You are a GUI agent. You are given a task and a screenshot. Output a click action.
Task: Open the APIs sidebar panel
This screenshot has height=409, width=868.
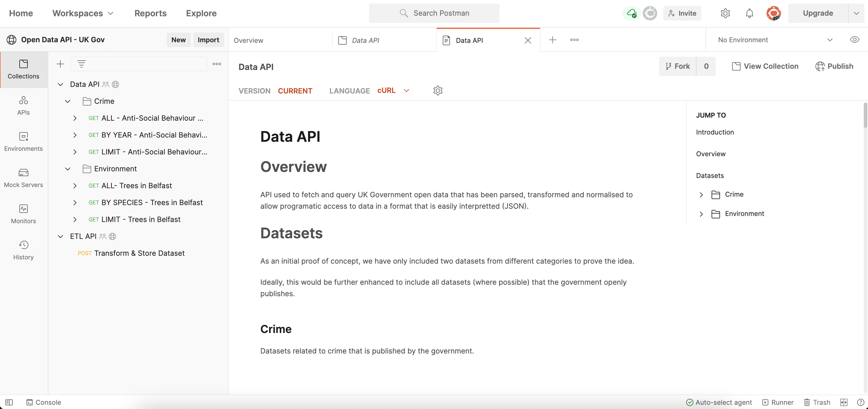click(23, 105)
